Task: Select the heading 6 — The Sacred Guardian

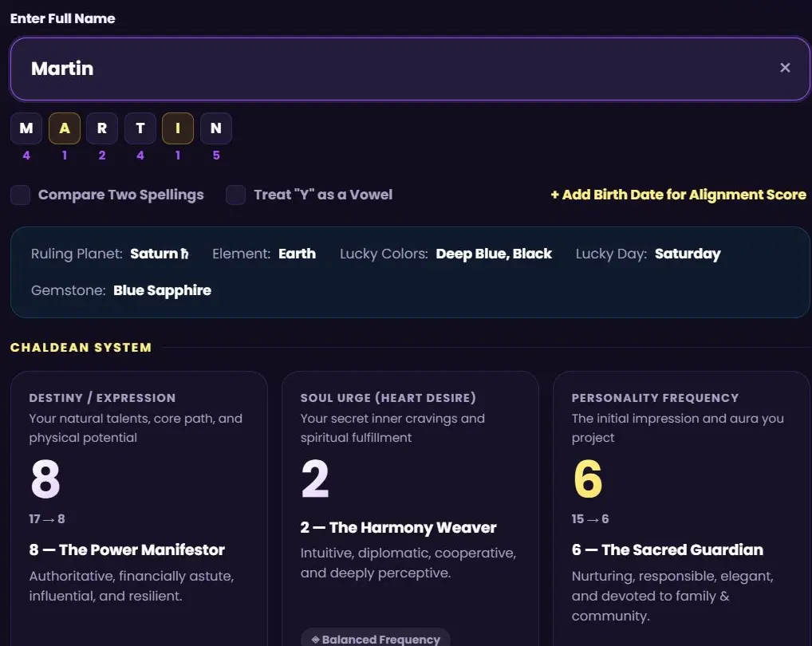Action: 668,549
